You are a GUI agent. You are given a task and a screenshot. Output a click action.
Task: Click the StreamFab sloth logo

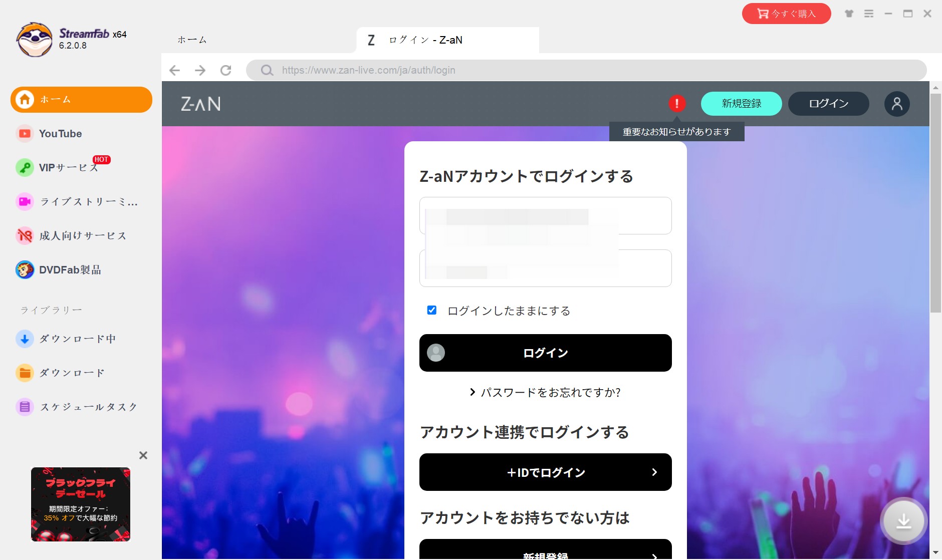[34, 39]
